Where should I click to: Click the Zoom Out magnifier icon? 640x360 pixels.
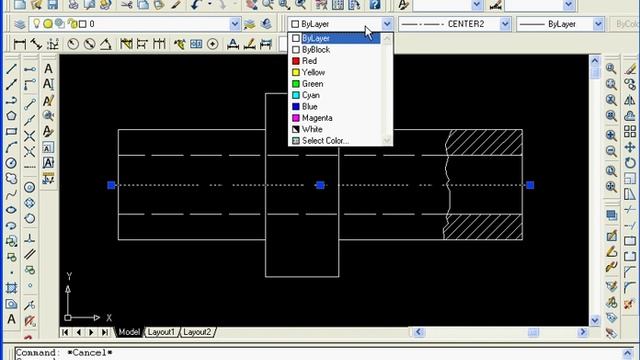[x=611, y=151]
